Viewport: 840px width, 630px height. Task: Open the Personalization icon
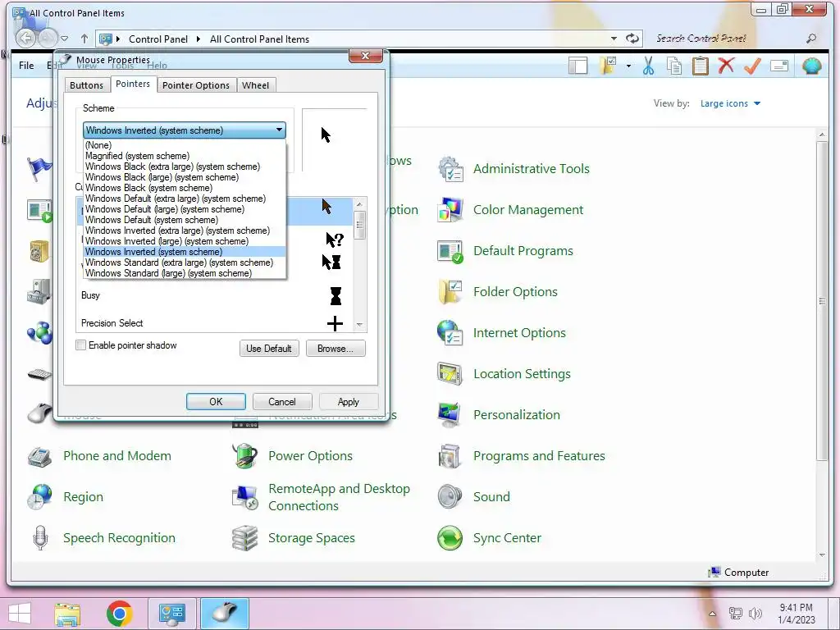(x=450, y=415)
